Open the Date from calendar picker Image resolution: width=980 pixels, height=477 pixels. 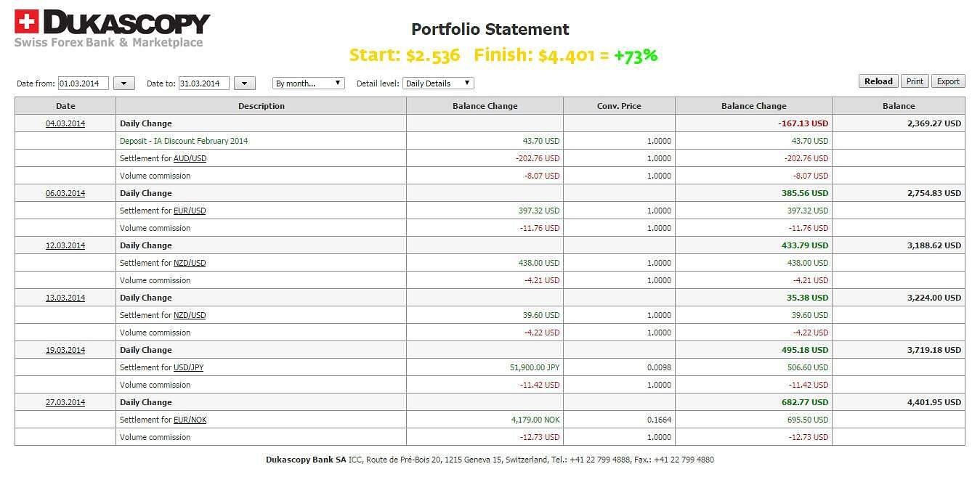pyautogui.click(x=124, y=83)
